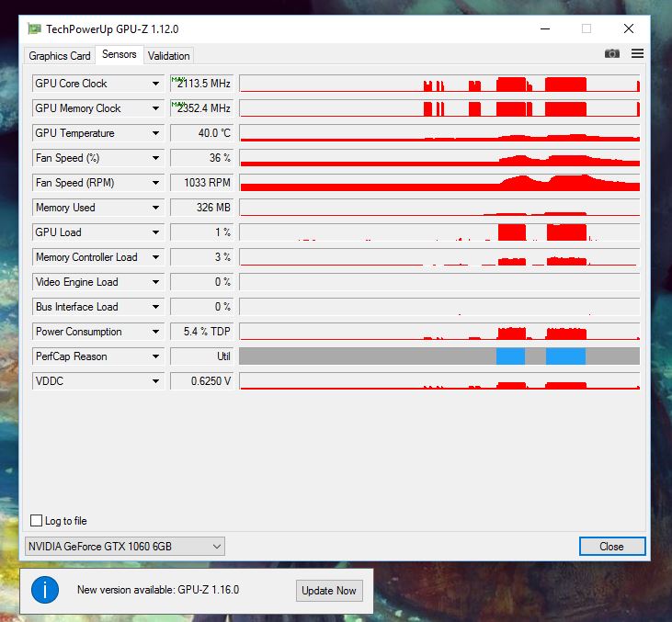Click the Memory Used history graph
Image resolution: width=672 pixels, height=622 pixels.
tap(439, 208)
